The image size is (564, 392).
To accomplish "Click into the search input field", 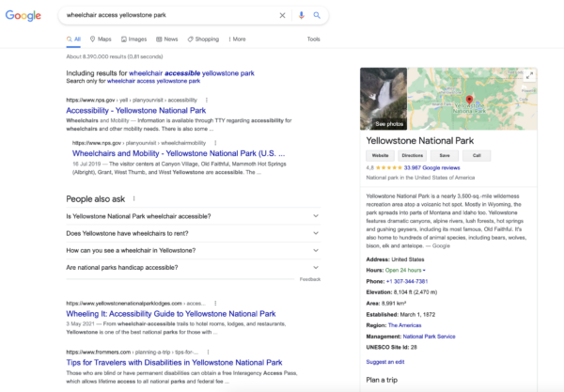I will pyautogui.click(x=169, y=16).
